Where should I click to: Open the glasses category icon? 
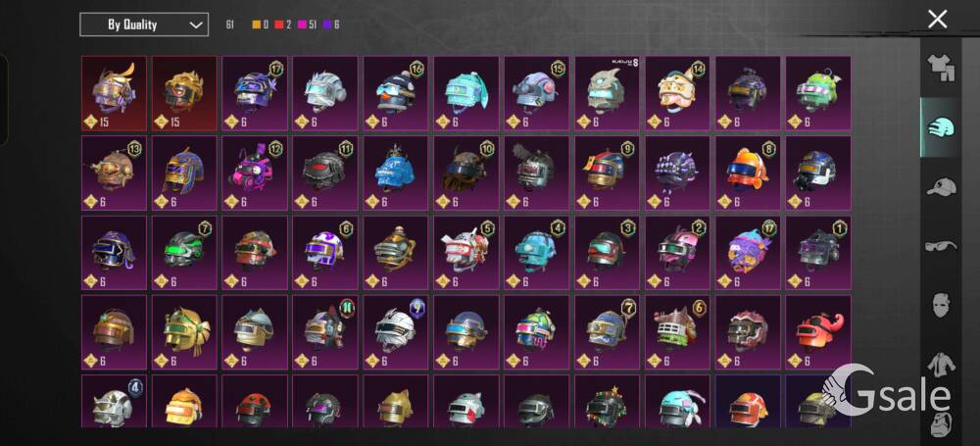pyautogui.click(x=941, y=246)
